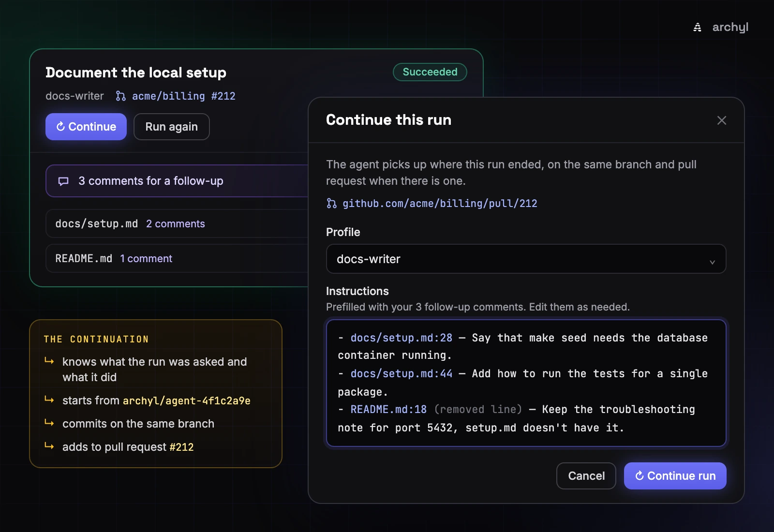
Task: Click the '1 comment' link
Action: coord(146,259)
